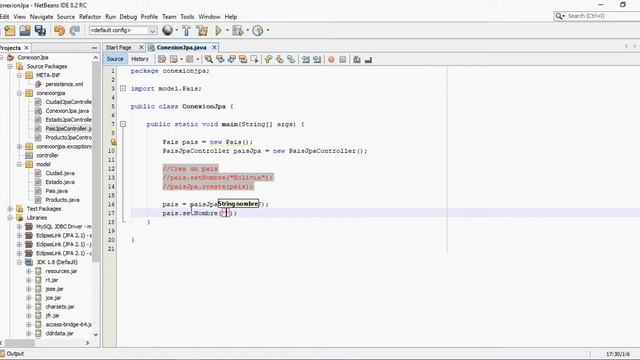
Task: Open the Profile Project dropdown arrow
Action: point(268,30)
